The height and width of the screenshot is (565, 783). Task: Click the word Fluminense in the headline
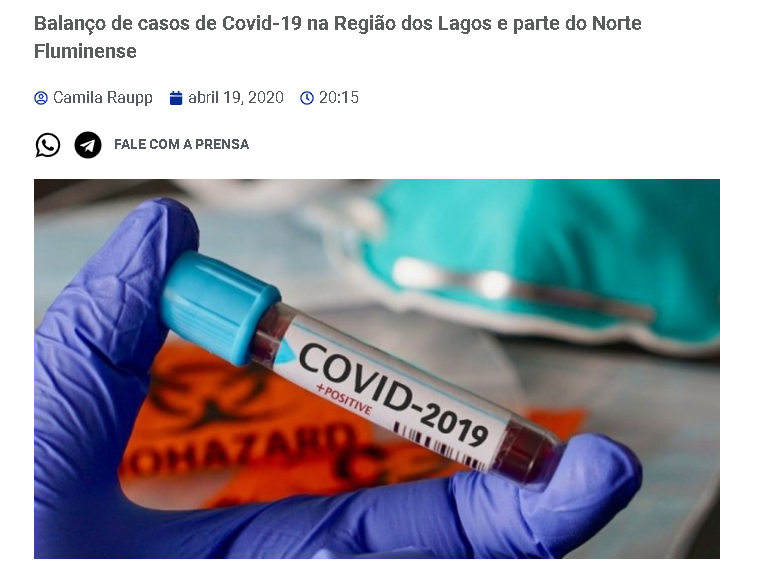(85, 51)
